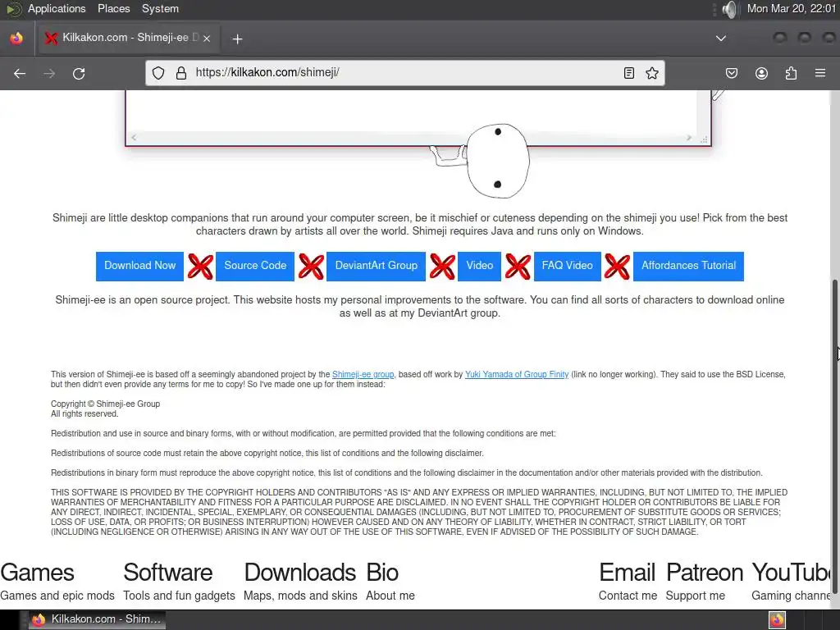Follow the Shimeji-ee group link

363,374
